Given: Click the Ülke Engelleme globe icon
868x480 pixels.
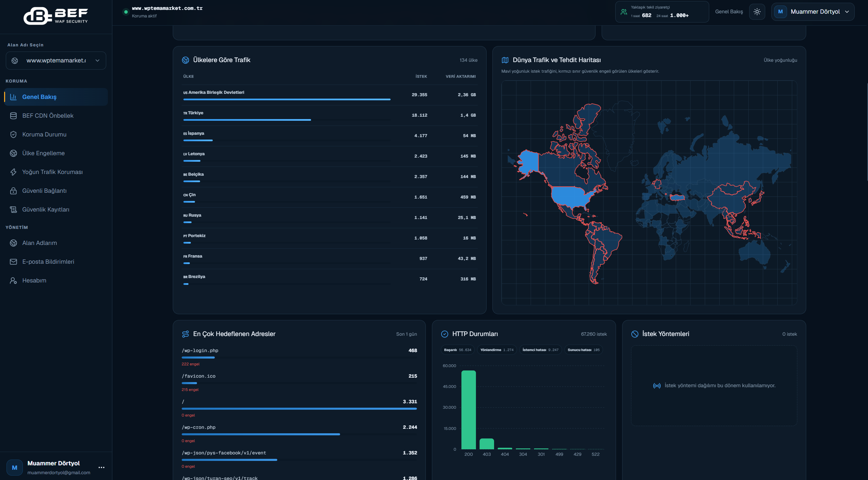Looking at the screenshot, I should (13, 153).
